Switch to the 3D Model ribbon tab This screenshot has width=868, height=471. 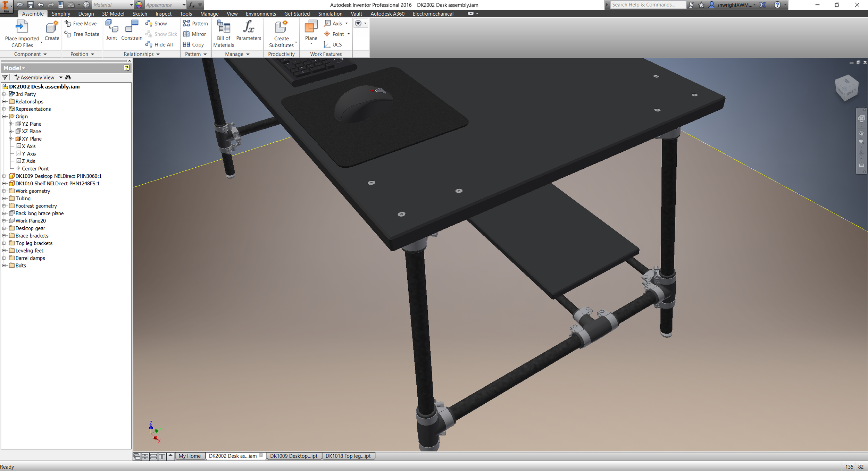coord(113,14)
